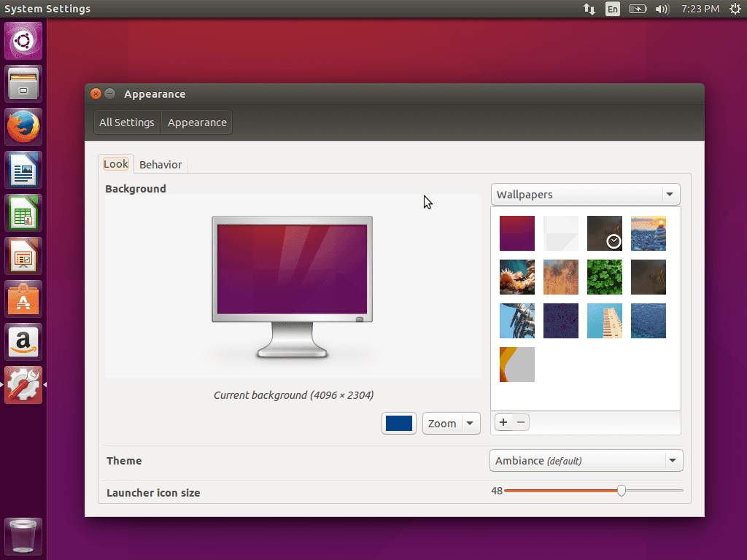
Task: Open the Ubuntu Software Center
Action: 23,298
